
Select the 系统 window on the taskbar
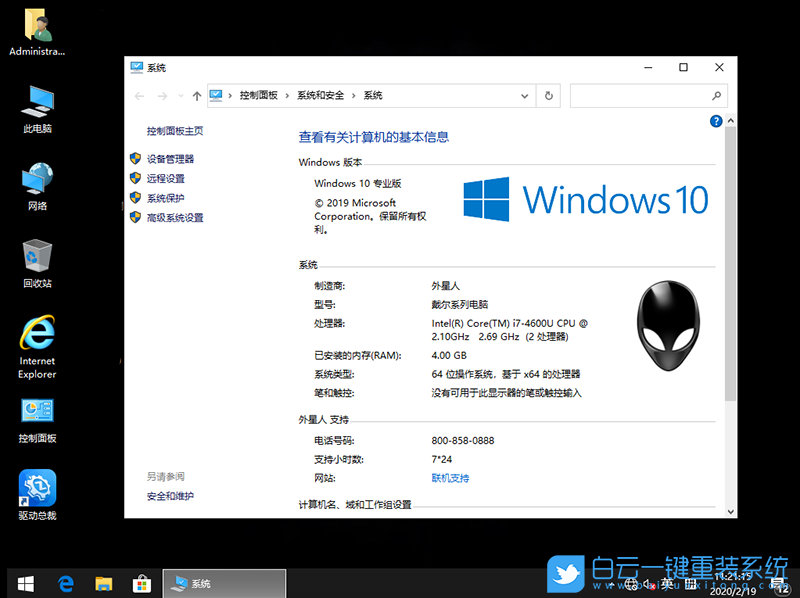(224, 584)
